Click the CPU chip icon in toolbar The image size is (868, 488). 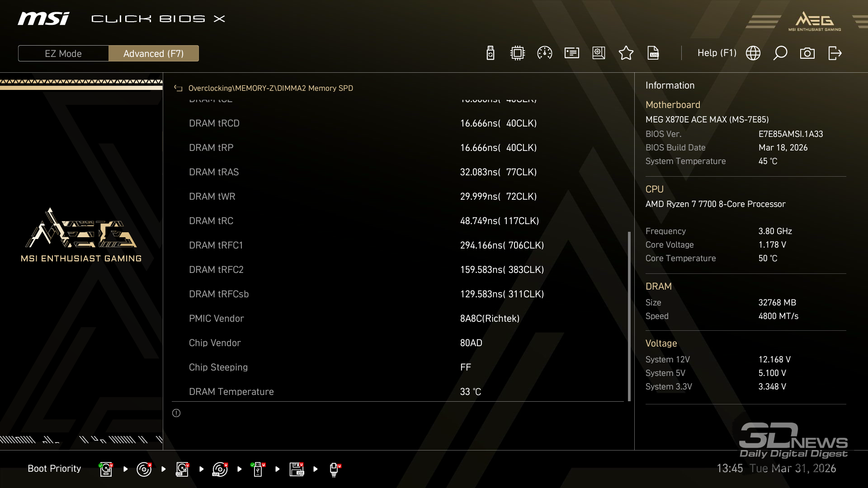pos(517,53)
